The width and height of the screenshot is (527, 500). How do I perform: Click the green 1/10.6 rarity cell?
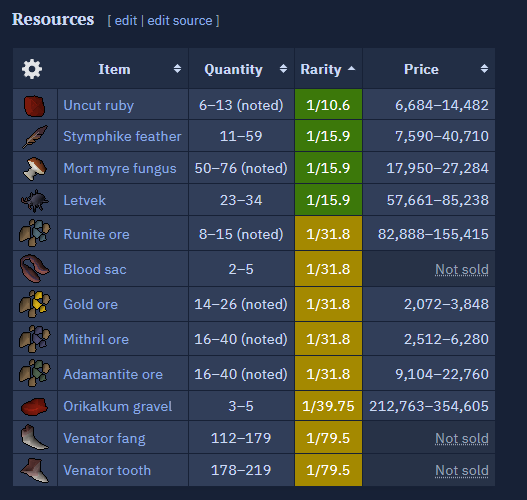click(328, 104)
